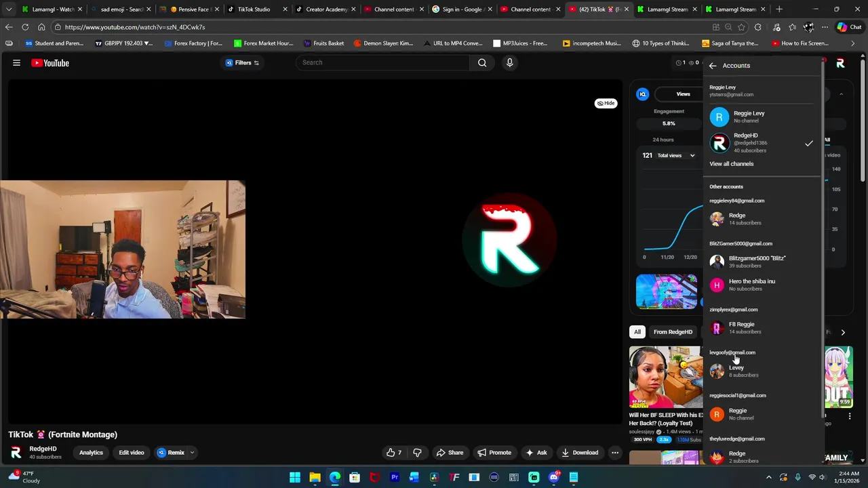
Task: Dislike the video with thumbs-down button
Action: 417,453
